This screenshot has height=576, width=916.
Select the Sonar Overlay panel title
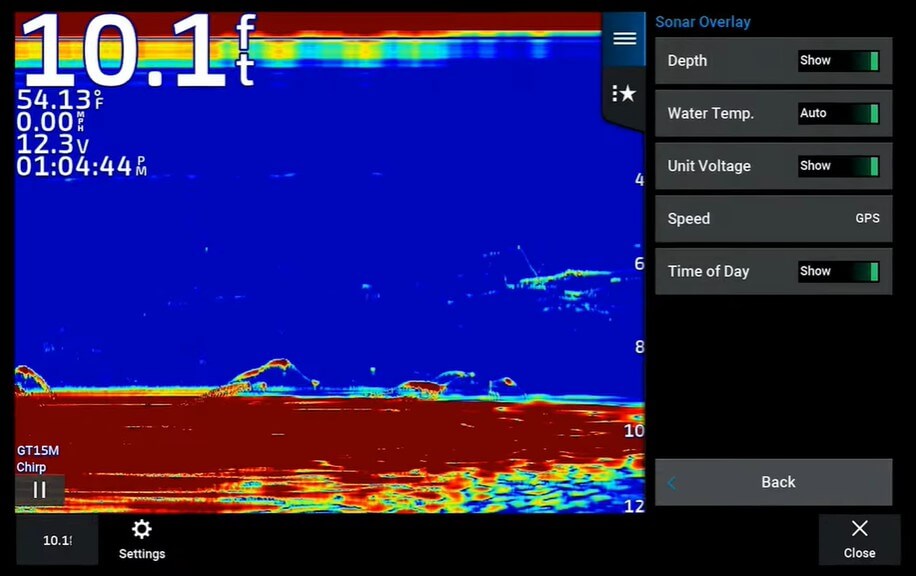click(702, 22)
